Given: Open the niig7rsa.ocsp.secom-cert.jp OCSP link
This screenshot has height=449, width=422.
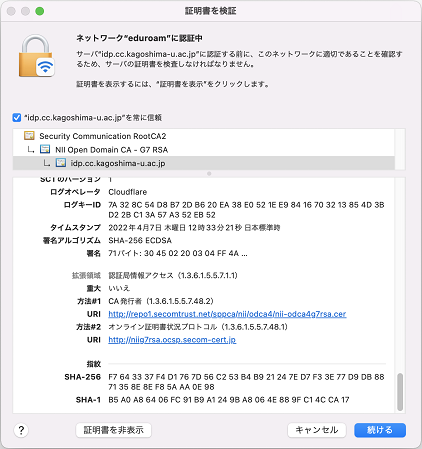Looking at the screenshot, I should pyautogui.click(x=172, y=340).
